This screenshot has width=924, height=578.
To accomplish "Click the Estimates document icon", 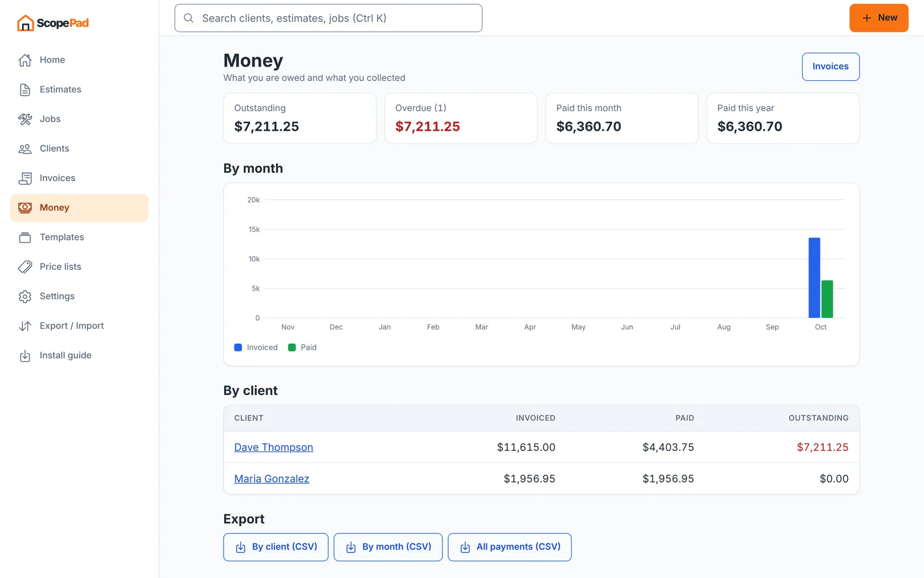I will (25, 90).
